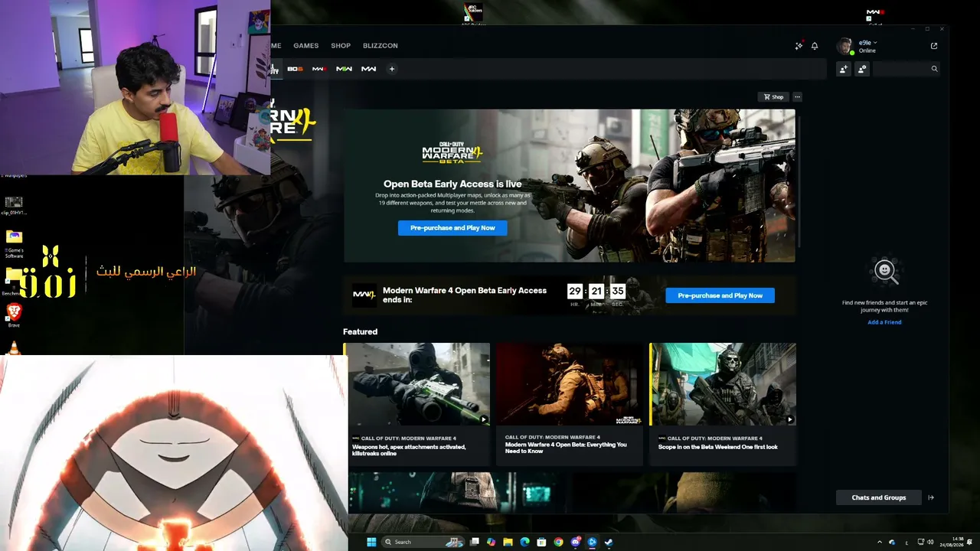Image resolution: width=980 pixels, height=551 pixels.
Task: Open Google Chrome from the taskbar
Action: [x=558, y=542]
